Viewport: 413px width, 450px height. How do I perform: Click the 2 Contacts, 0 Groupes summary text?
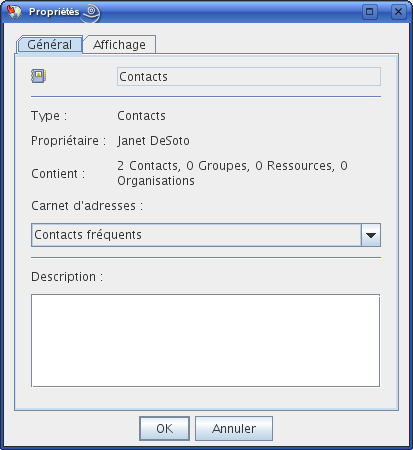click(232, 173)
